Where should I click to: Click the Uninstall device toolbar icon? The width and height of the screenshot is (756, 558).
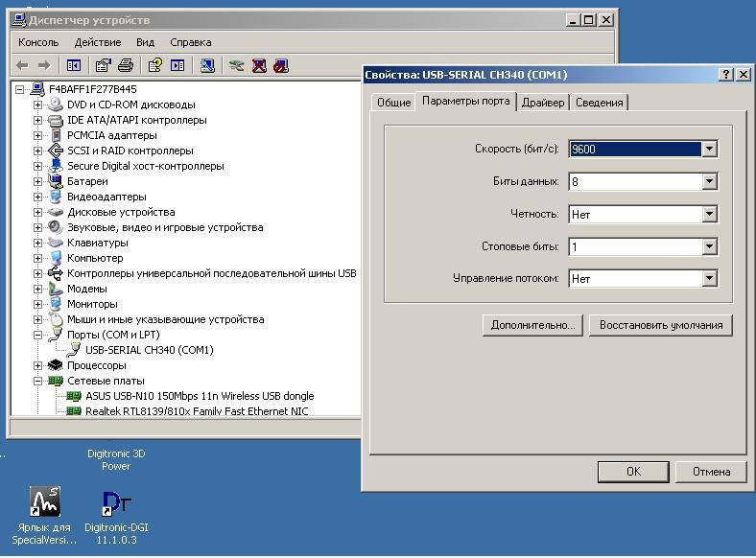[x=259, y=65]
